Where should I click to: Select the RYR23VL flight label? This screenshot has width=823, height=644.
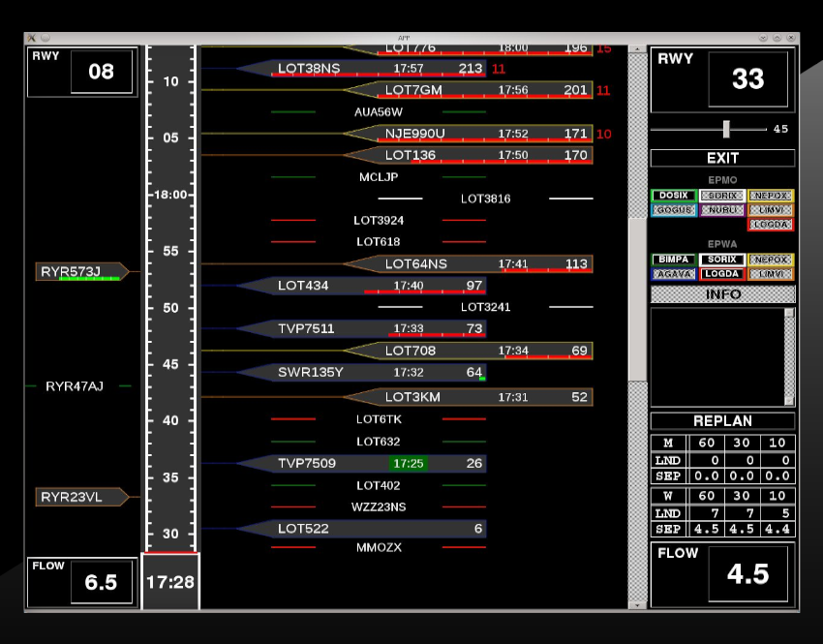81,498
